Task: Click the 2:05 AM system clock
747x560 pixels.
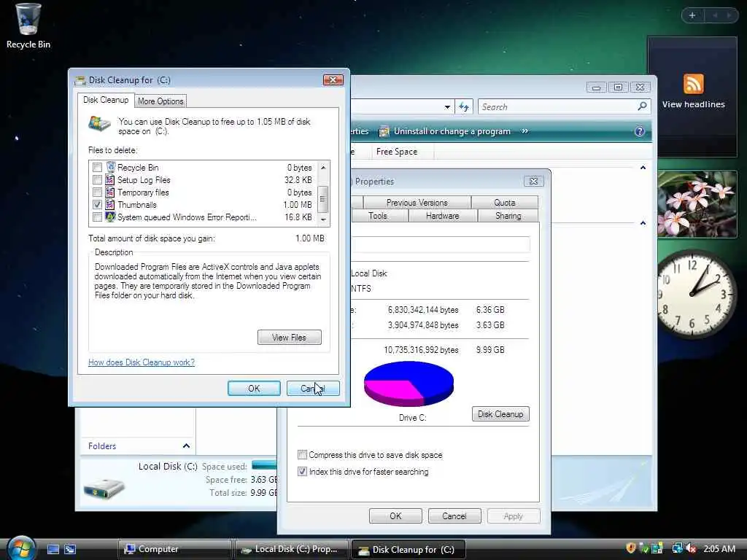Action: pyautogui.click(x=719, y=548)
